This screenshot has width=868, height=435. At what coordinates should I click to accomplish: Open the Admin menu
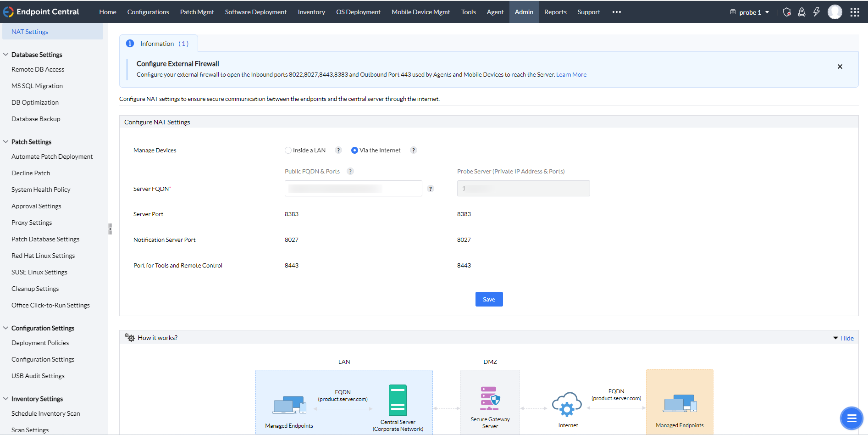524,12
